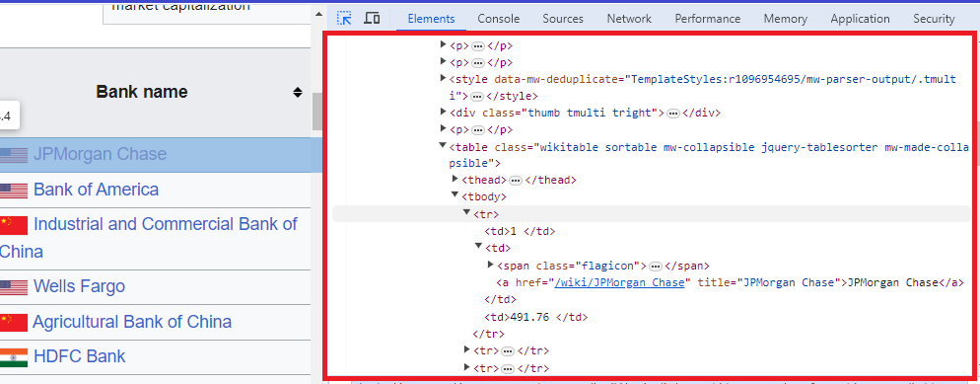This screenshot has height=384, width=980.
Task: Click the Bank name column header
Action: point(142,92)
